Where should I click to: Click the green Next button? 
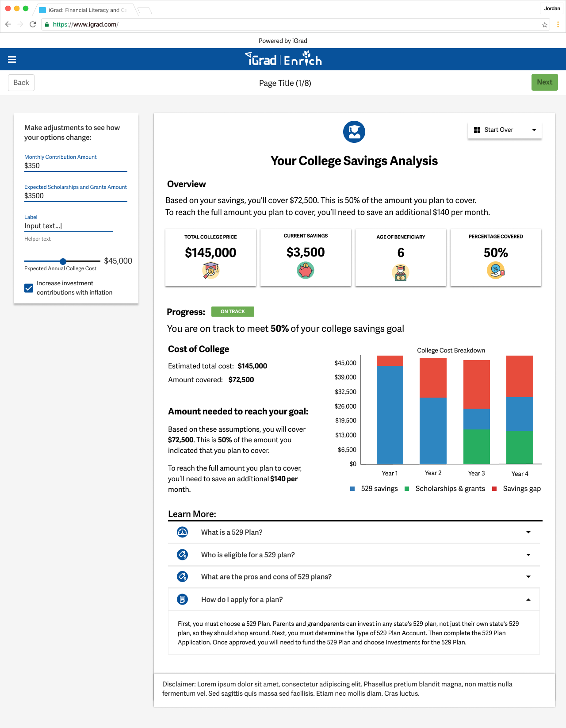coord(545,82)
